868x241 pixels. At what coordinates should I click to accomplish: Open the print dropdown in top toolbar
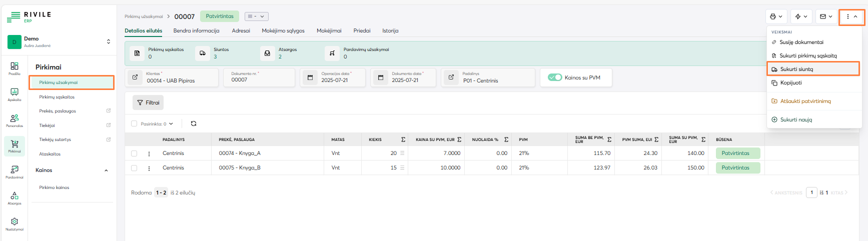point(776,16)
